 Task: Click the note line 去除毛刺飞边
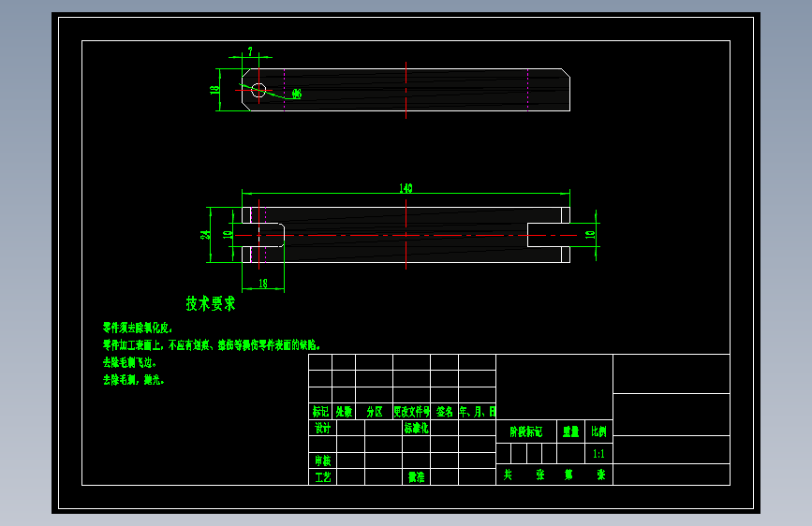point(129,362)
